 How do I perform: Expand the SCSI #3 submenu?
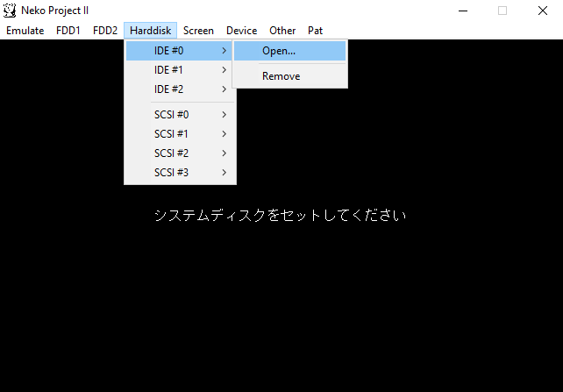pyautogui.click(x=179, y=173)
